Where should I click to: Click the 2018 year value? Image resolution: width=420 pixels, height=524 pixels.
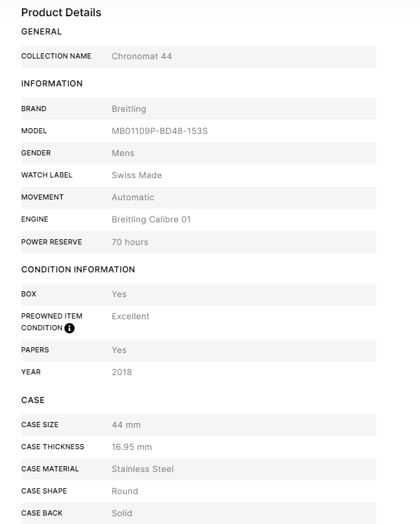122,373
